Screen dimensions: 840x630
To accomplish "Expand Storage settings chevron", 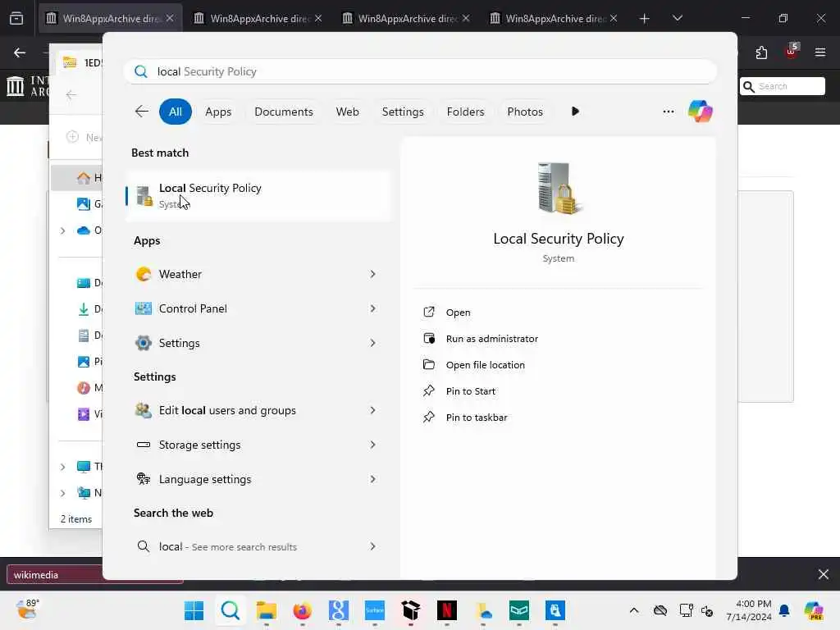I will [x=373, y=445].
